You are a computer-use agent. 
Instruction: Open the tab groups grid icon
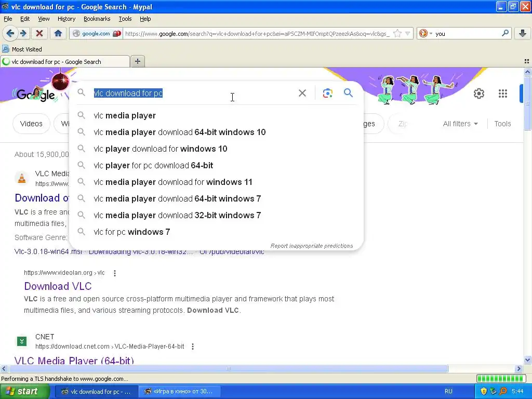pos(527,61)
